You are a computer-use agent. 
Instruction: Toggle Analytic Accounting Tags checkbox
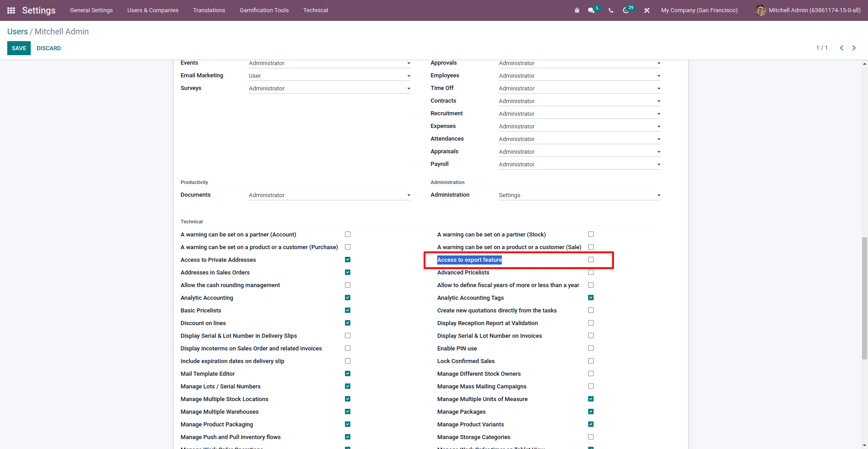click(591, 298)
